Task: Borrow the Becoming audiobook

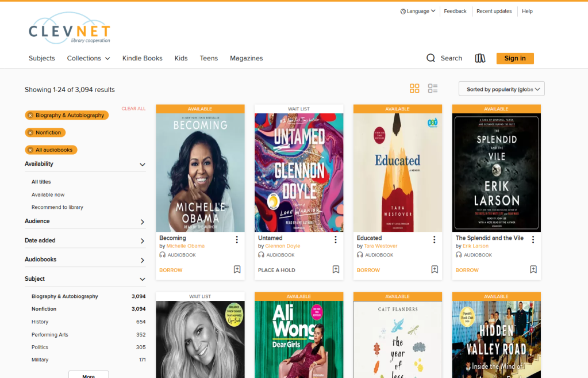Action: tap(171, 270)
